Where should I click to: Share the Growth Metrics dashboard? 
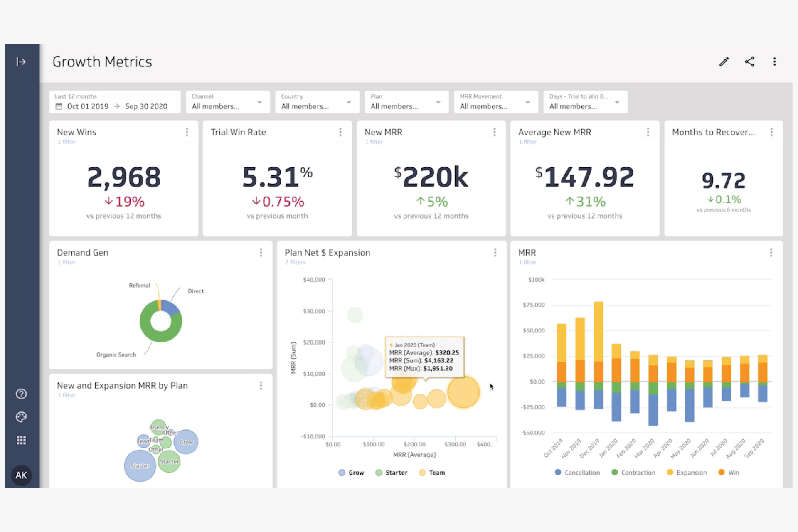749,62
